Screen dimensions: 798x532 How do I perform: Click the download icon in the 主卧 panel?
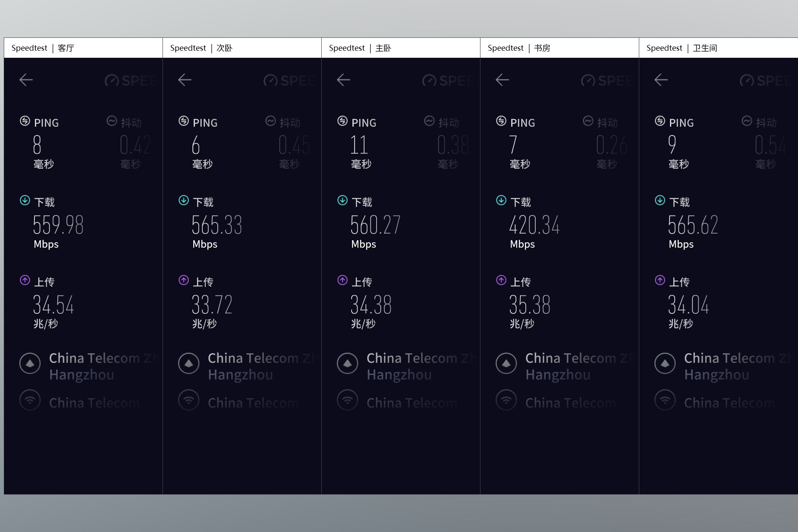click(x=342, y=200)
